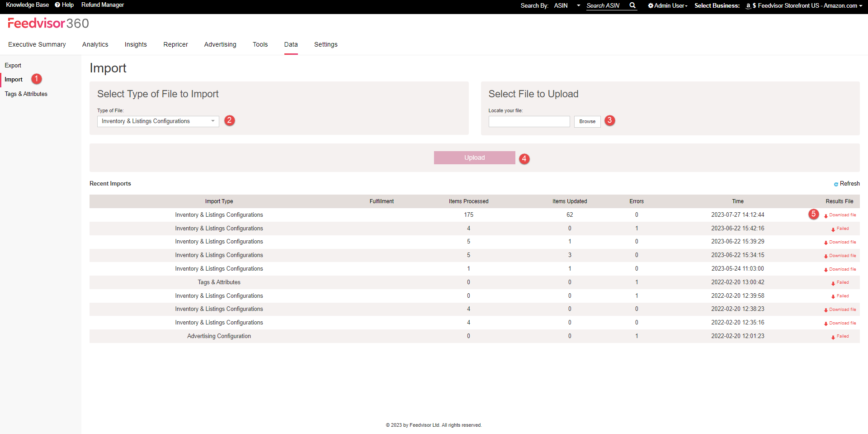
Task: Download results file for 2022-02-20 12:35:16 import
Action: tap(840, 323)
